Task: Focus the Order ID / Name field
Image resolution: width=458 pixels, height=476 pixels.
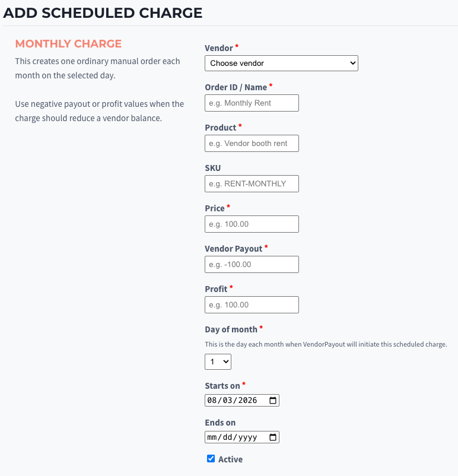Action: coord(252,103)
